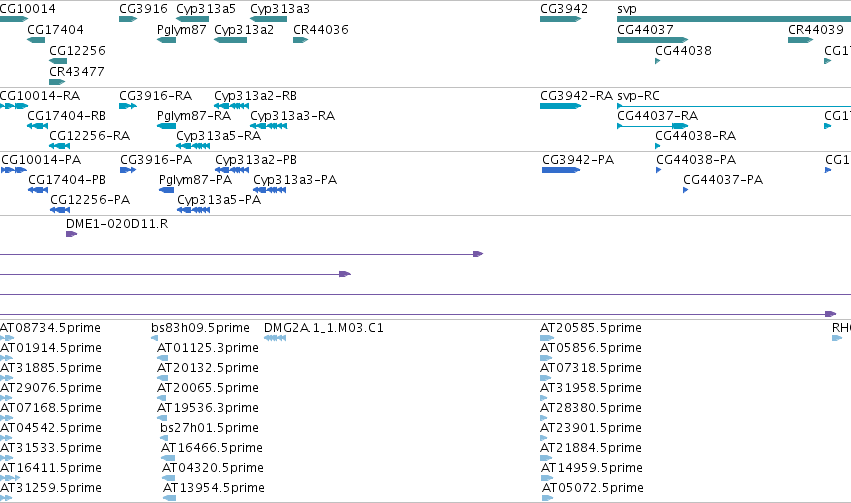This screenshot has height=503, width=851.
Task: Select the DME1-020D11.R clone label
Action: click(117, 224)
